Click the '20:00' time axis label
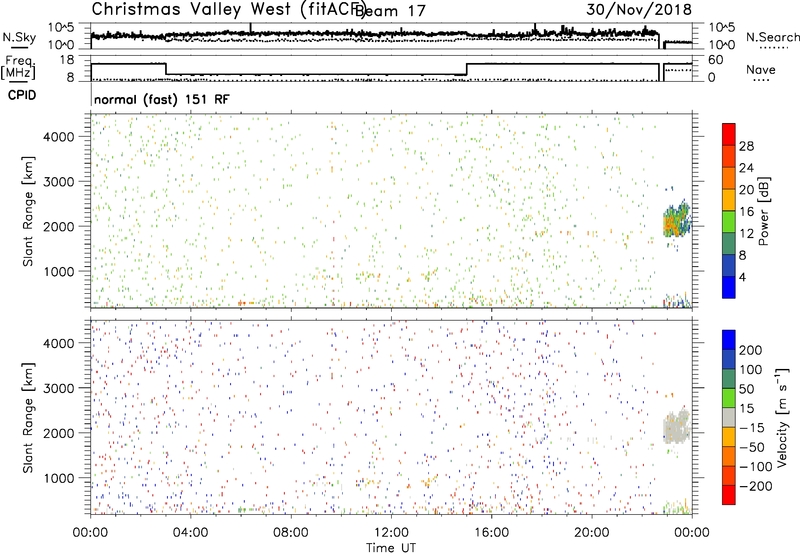The height and width of the screenshot is (554, 800). click(591, 533)
